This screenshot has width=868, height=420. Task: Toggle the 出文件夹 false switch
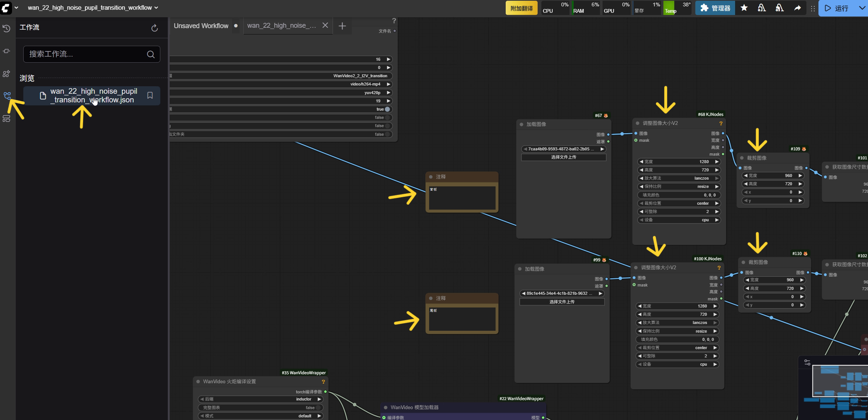point(387,134)
